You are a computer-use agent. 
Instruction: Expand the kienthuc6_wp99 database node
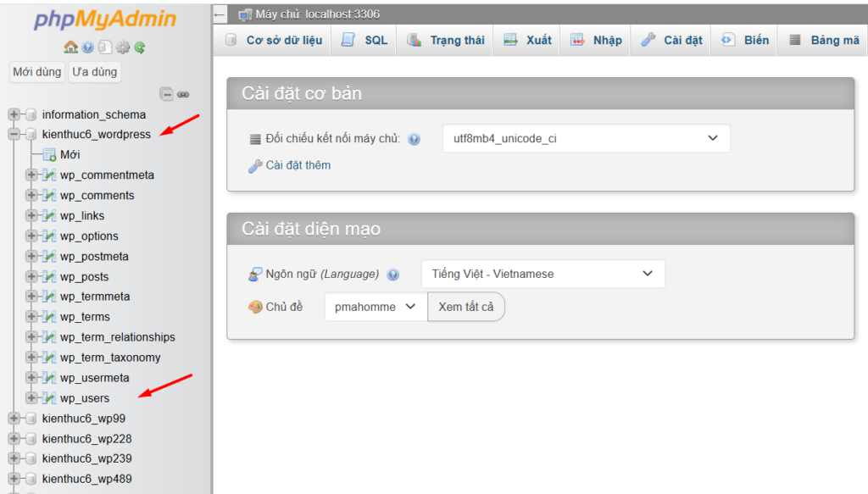(x=14, y=419)
